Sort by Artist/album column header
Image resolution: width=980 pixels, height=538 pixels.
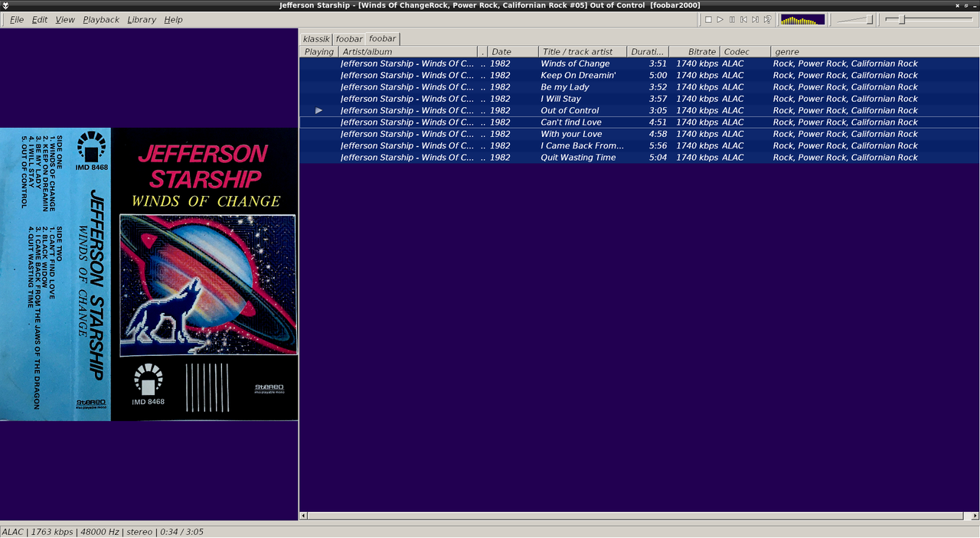click(x=407, y=52)
